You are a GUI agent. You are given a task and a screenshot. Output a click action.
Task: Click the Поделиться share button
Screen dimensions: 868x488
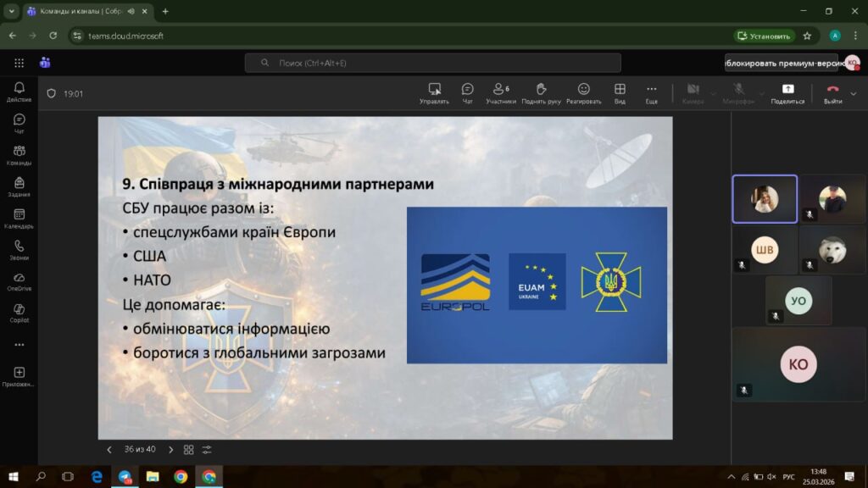pos(787,92)
